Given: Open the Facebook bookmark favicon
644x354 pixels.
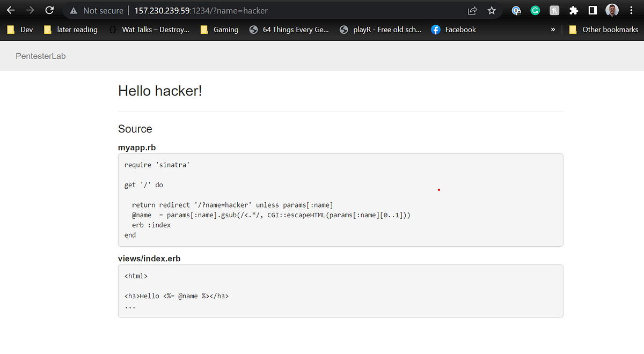Looking at the screenshot, I should click(435, 29).
